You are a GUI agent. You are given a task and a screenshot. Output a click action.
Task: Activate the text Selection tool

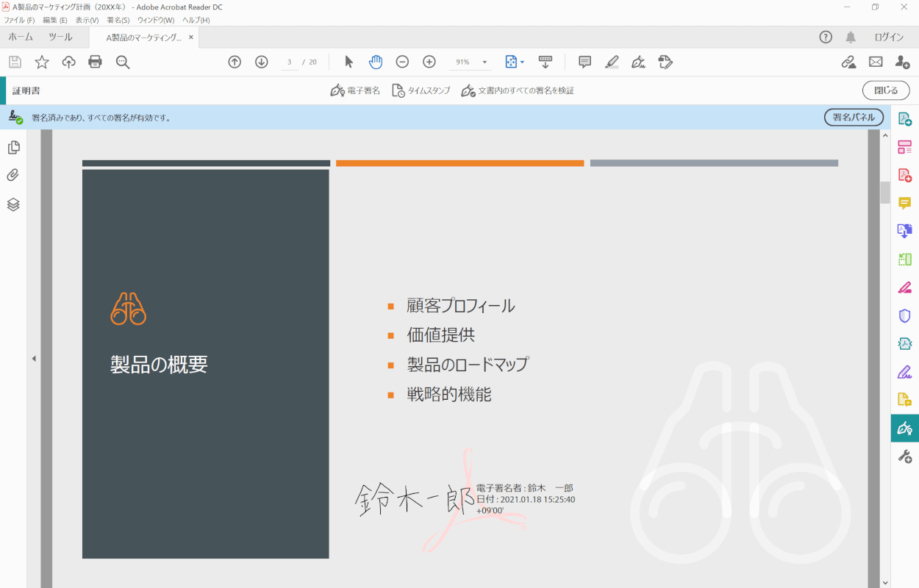tap(348, 62)
